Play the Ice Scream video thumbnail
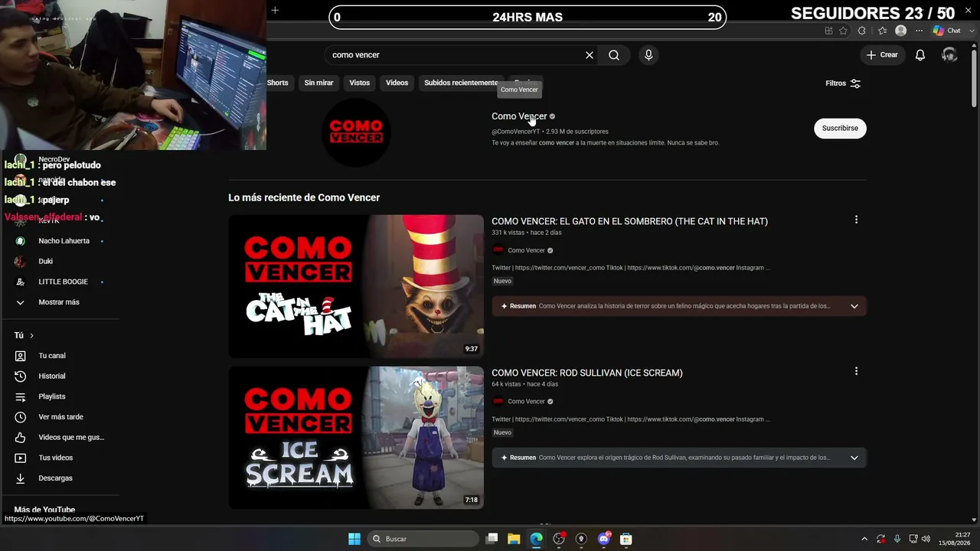Viewport: 980px width, 551px height. tap(356, 438)
